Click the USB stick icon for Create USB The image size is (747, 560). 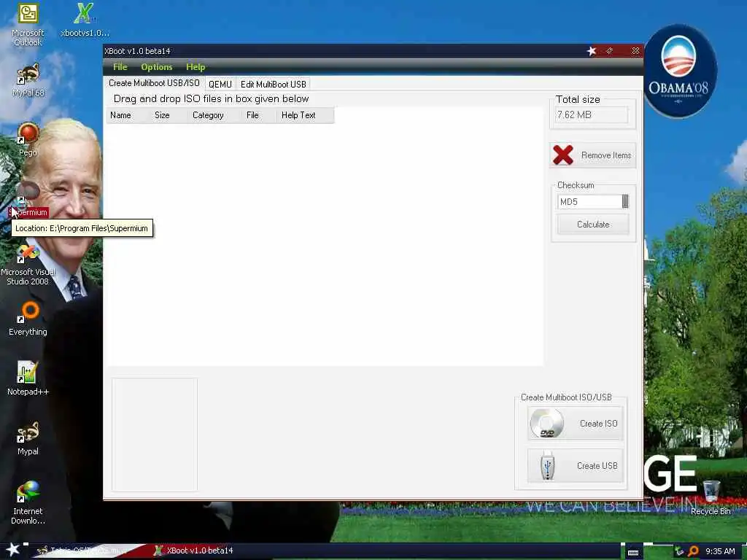coord(547,465)
